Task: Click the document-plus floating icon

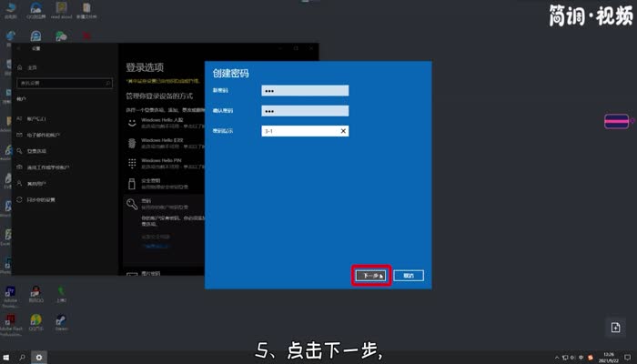Action: (x=615, y=328)
